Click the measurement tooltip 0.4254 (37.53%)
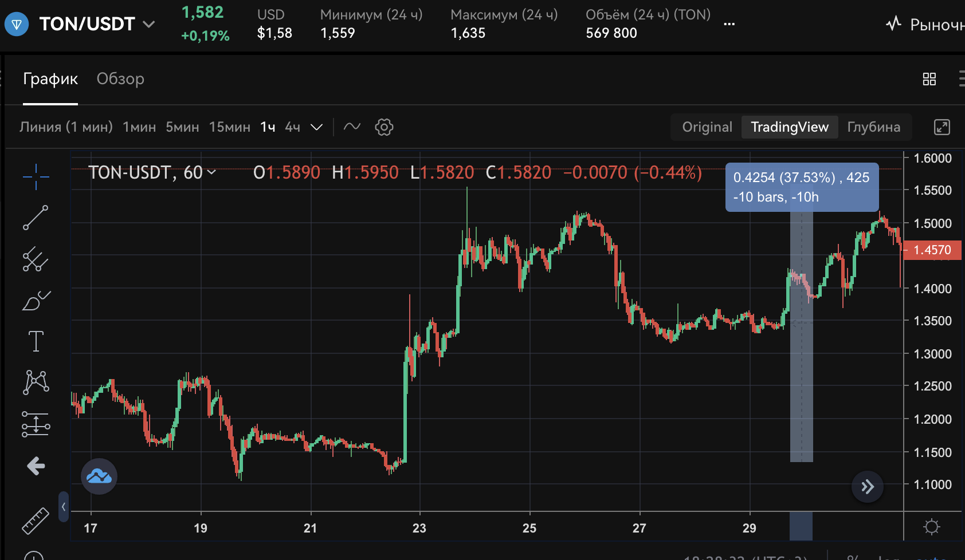The height and width of the screenshot is (560, 965). click(802, 187)
